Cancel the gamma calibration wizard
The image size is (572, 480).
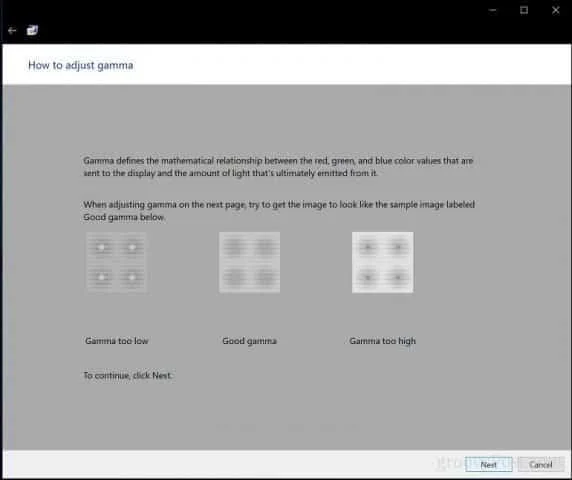coord(541,465)
